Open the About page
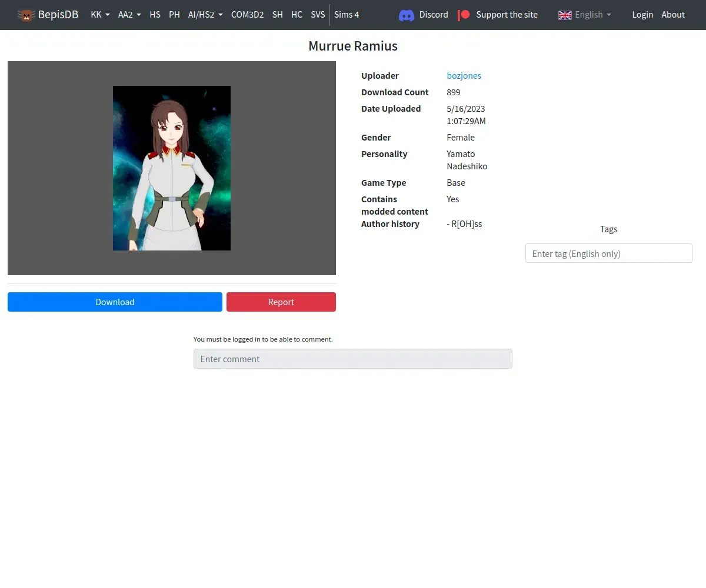The image size is (706, 588). [673, 15]
